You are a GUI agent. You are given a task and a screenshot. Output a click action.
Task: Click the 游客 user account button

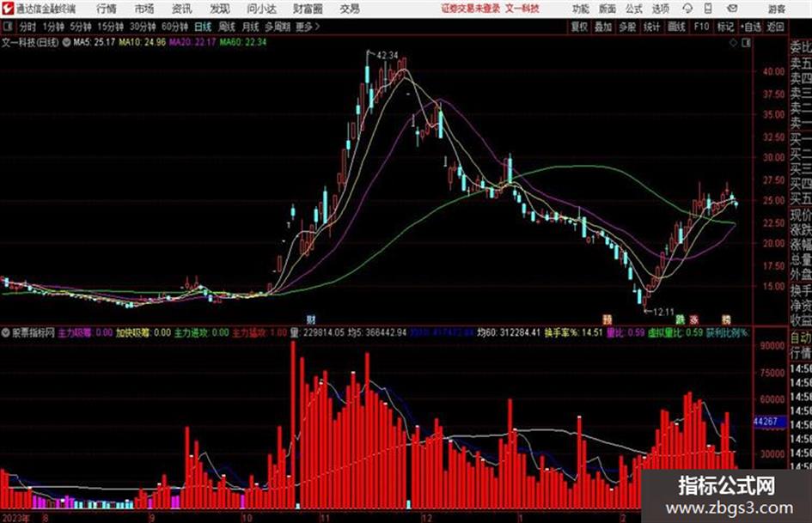click(777, 9)
